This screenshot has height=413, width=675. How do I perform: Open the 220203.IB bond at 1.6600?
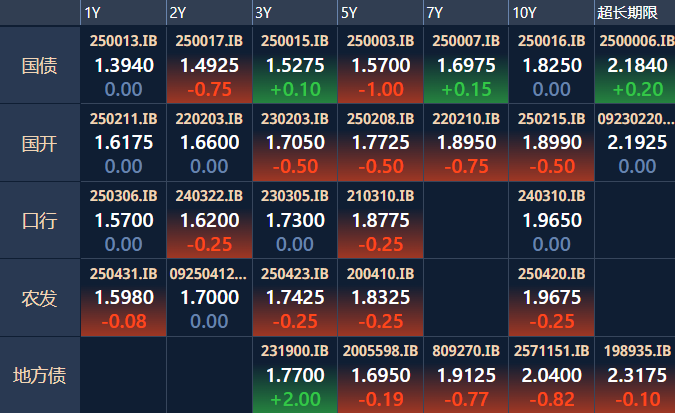209,143
